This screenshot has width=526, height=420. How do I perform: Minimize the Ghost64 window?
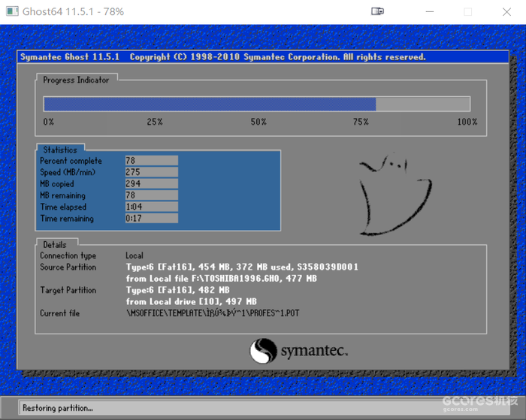click(430, 12)
